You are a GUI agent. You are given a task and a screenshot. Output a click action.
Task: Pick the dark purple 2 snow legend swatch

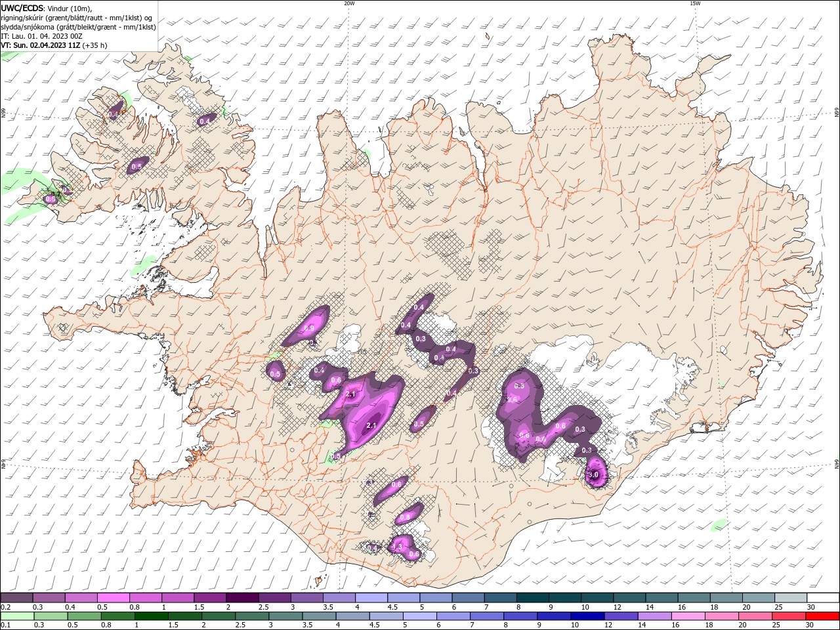pos(242,598)
